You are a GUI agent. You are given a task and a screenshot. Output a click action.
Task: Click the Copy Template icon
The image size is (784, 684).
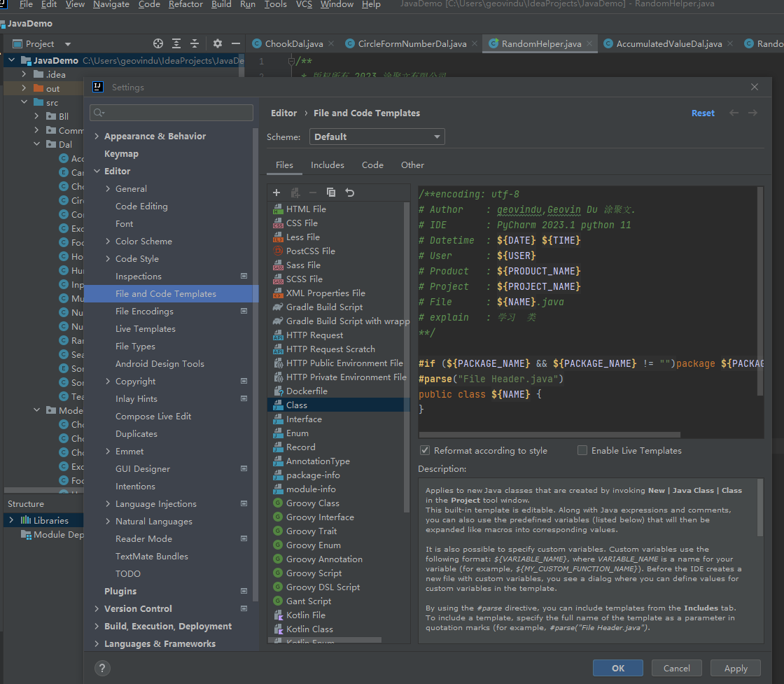point(331,193)
